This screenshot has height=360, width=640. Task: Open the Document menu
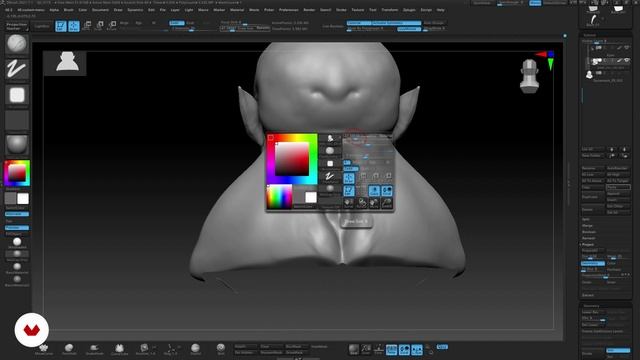(100, 10)
